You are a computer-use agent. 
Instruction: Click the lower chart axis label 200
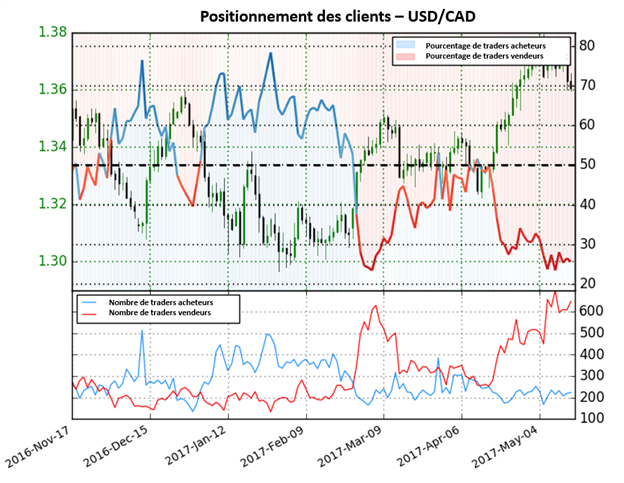(591, 397)
